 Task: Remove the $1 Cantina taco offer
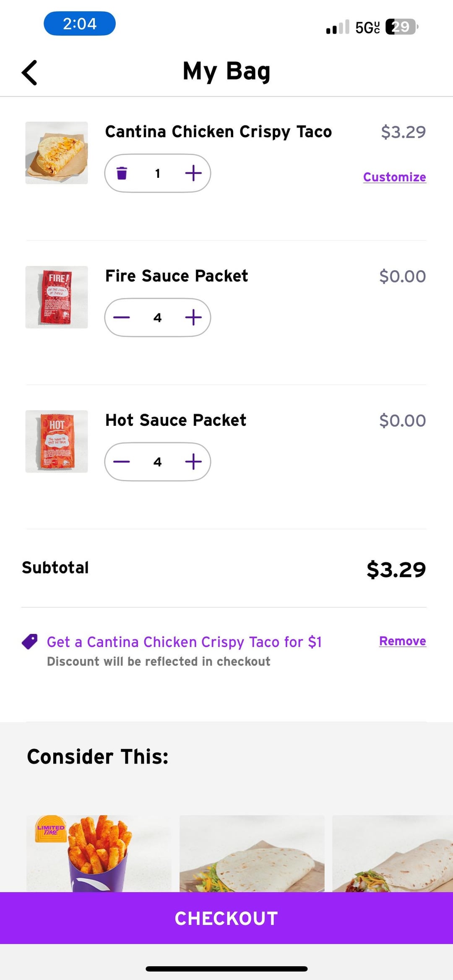point(402,641)
